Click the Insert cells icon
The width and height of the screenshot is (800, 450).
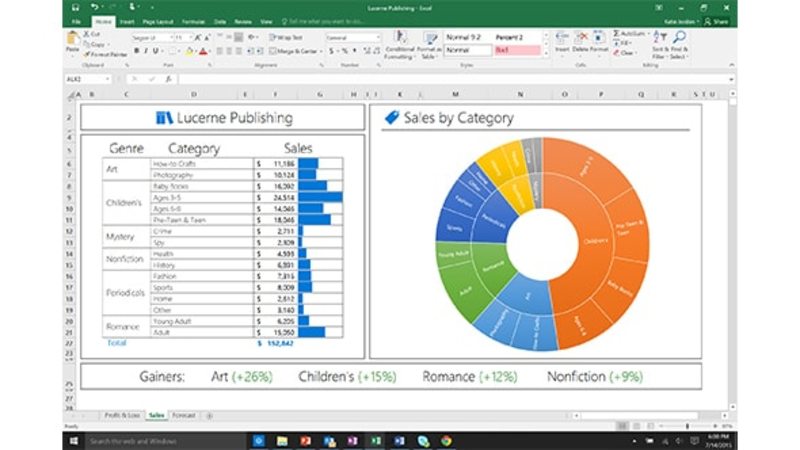pyautogui.click(x=562, y=38)
